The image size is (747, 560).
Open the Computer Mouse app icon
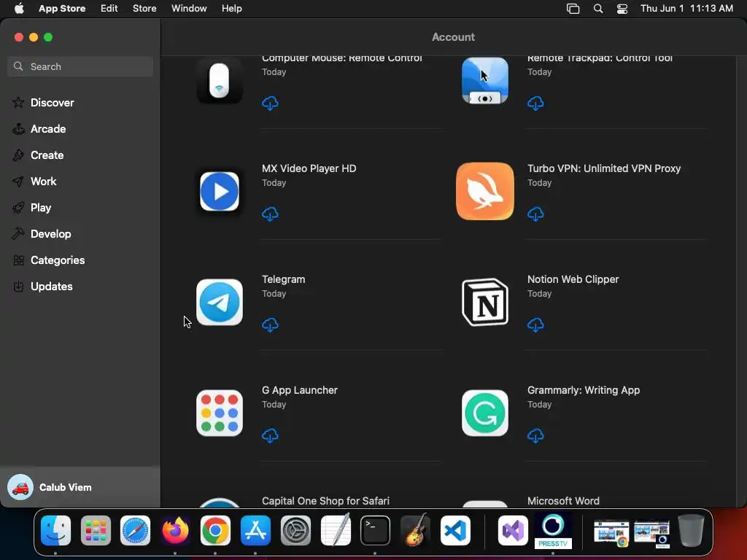coord(219,80)
